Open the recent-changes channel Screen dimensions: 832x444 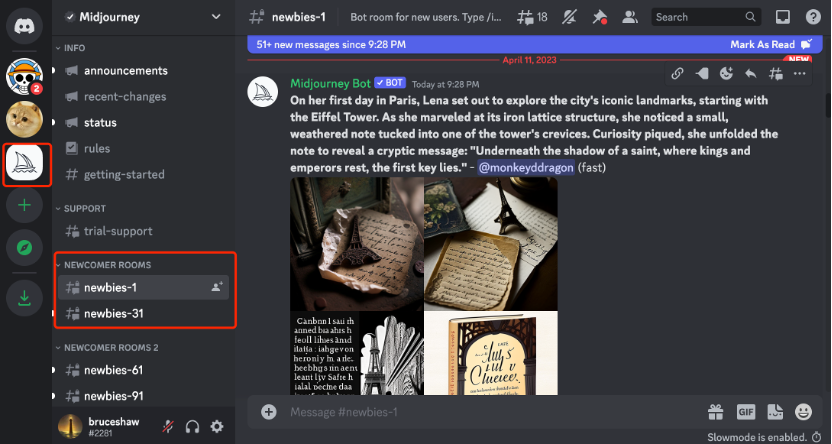143,97
